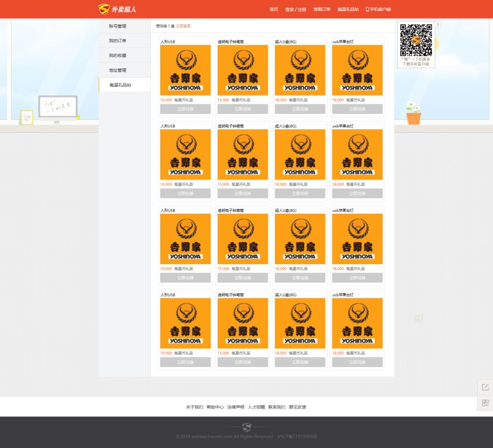Redeem 透明电子钟笔筒 in the fourth row
This screenshot has width=493, height=448.
click(x=243, y=362)
